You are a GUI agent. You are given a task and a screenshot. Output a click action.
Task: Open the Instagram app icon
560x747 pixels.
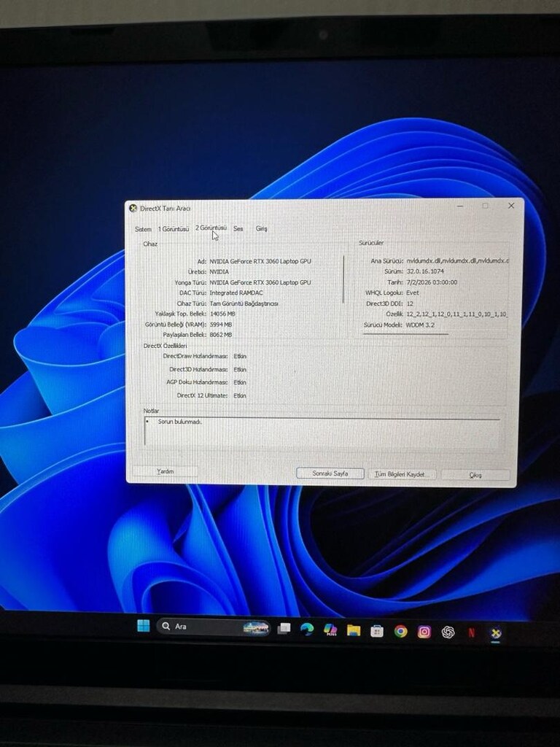[x=424, y=632]
